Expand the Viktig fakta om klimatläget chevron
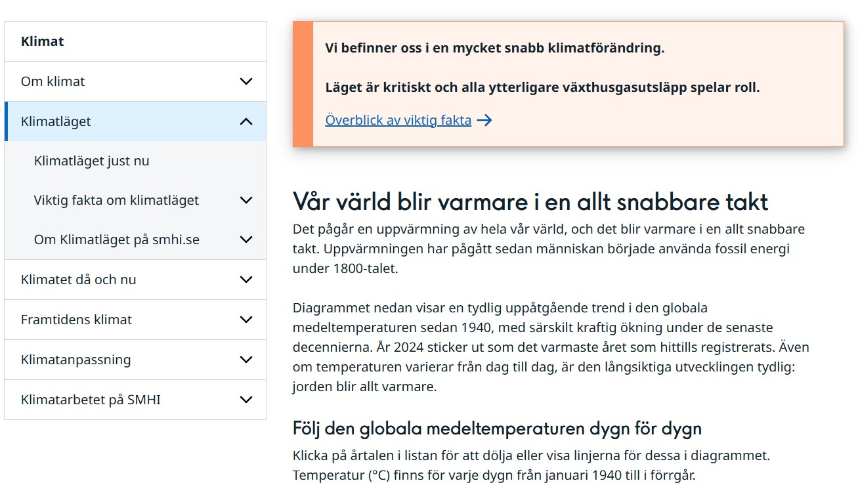The height and width of the screenshot is (504, 858). click(246, 200)
